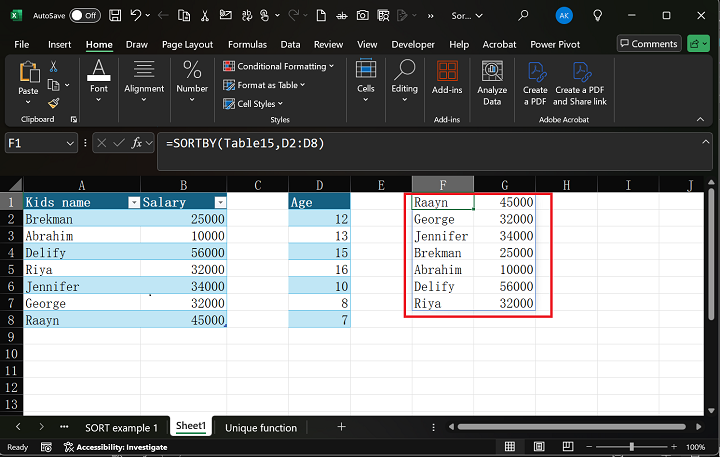720x457 pixels.
Task: Switch to Unique function sheet tab
Action: coord(261,427)
